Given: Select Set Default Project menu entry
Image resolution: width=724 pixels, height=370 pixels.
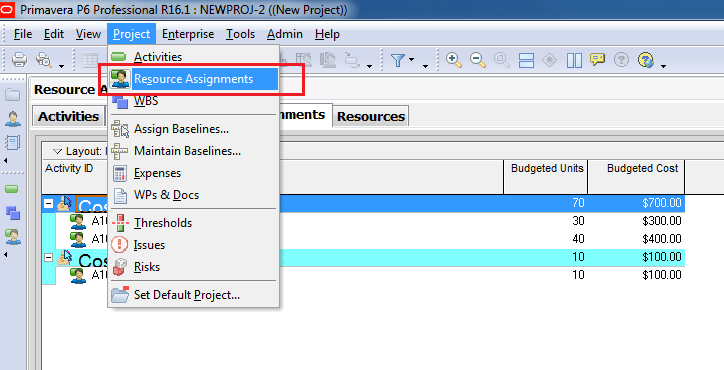Looking at the screenshot, I should pyautogui.click(x=193, y=295).
